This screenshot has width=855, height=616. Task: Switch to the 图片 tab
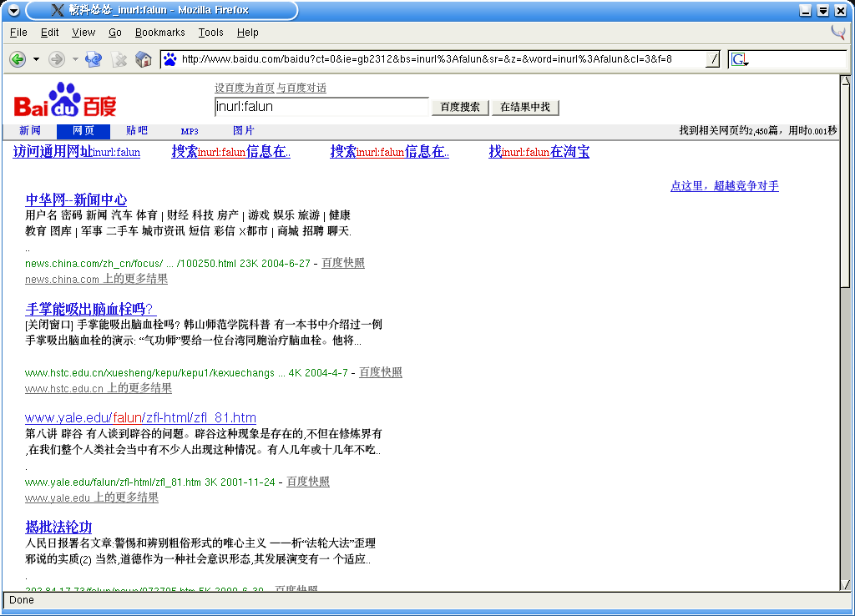(243, 131)
